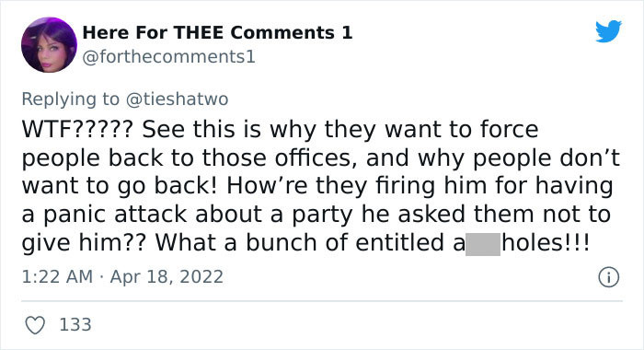This screenshot has height=350, width=644.
Task: Like the tweet with the heart icon
Action: [35, 325]
